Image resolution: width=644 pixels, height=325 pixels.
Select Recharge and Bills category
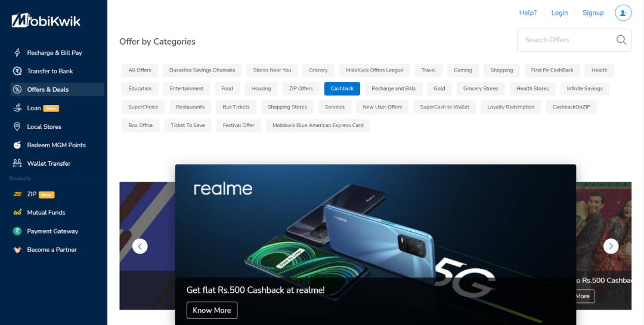tap(394, 89)
